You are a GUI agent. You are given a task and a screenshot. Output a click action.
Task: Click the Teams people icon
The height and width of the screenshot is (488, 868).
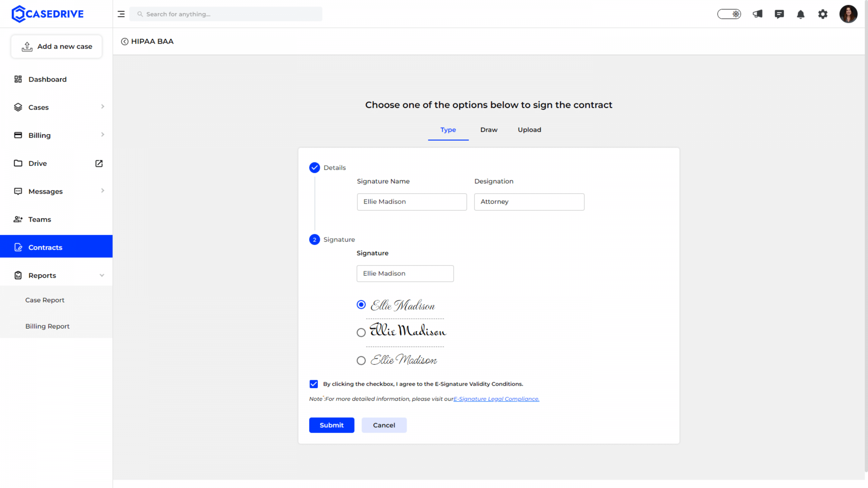pos(18,219)
